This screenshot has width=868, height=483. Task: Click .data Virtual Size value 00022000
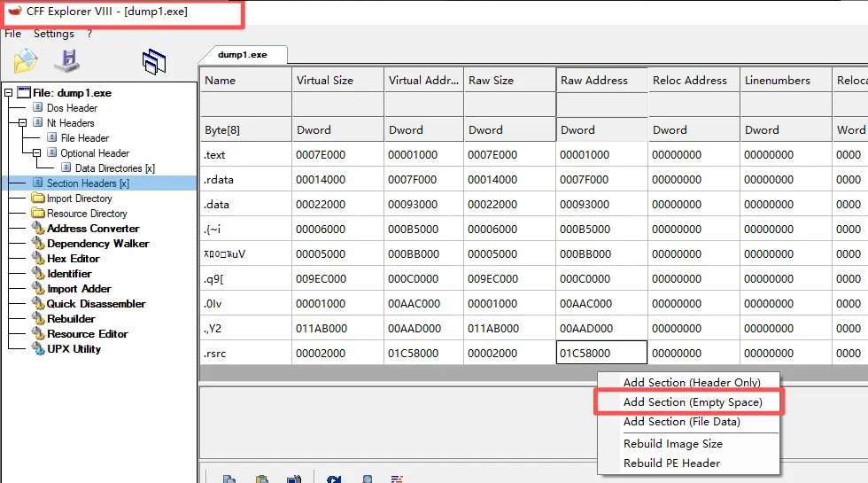[x=337, y=205]
